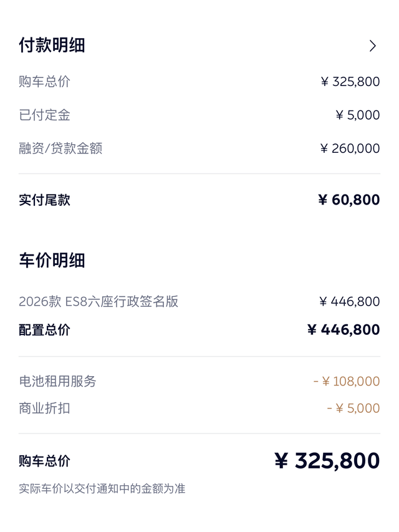Open the 付款明细 section header
399x532 pixels.
point(52,46)
